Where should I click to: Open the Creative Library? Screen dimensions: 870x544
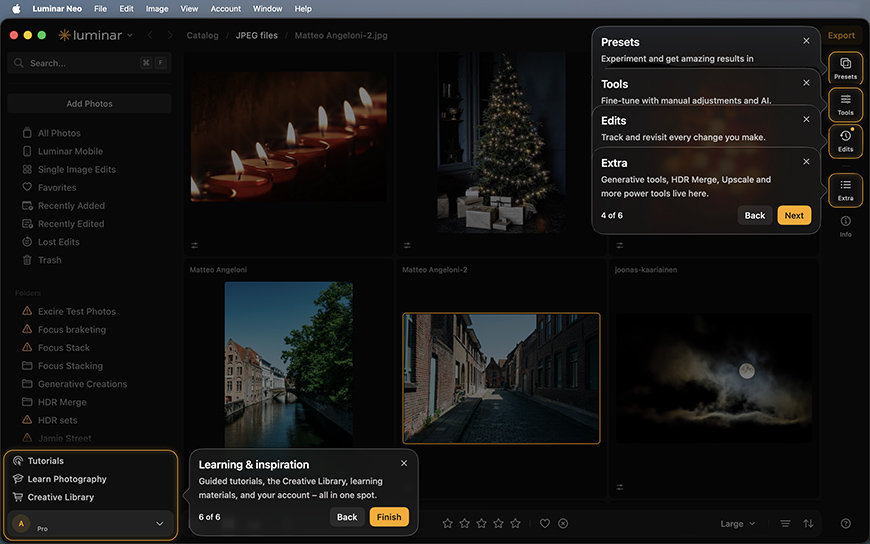coord(53,497)
